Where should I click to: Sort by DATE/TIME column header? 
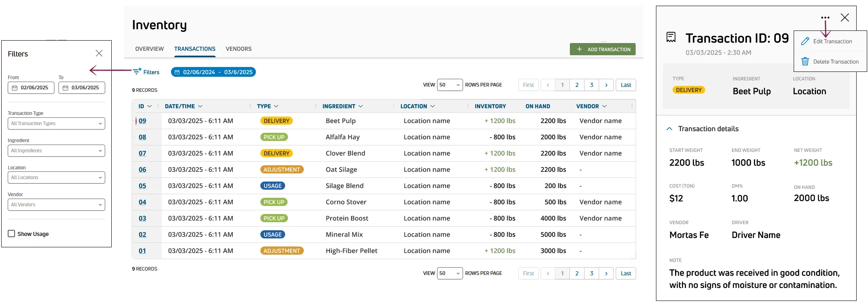click(x=184, y=106)
